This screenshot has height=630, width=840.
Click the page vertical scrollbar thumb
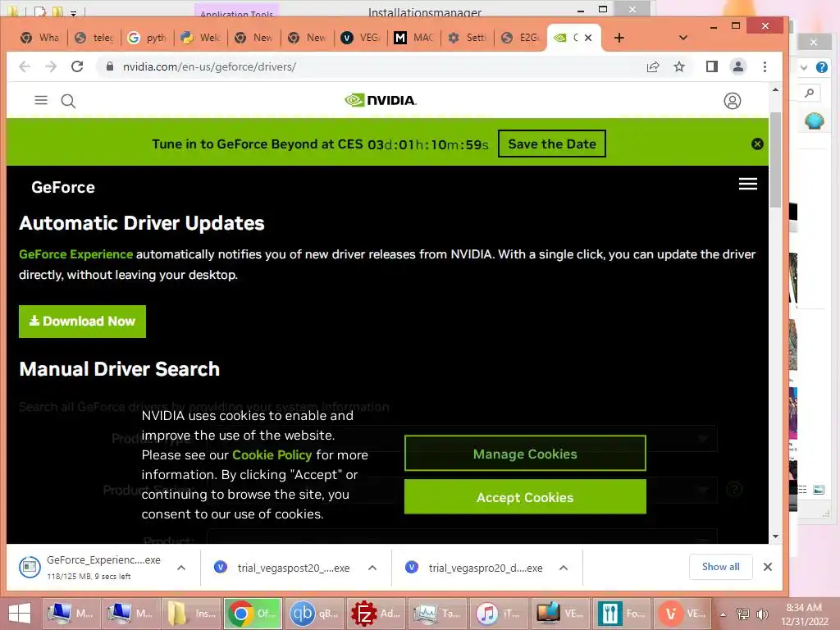tap(775, 160)
